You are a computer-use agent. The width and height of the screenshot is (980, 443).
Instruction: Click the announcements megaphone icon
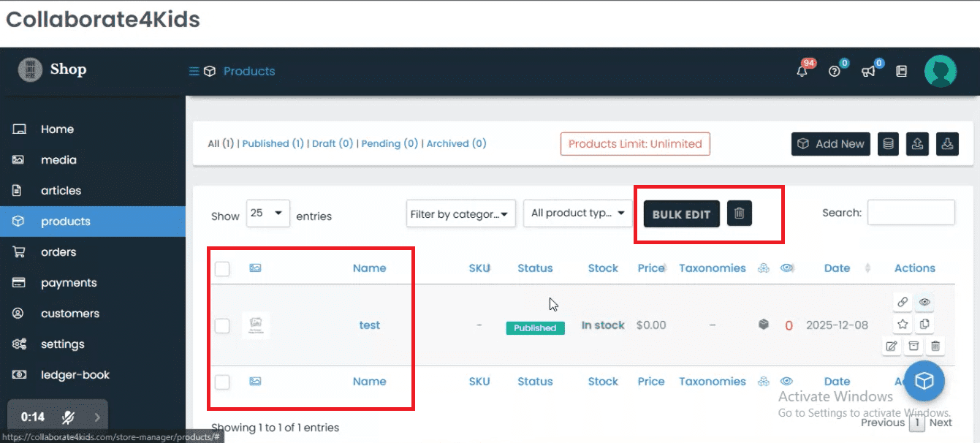click(x=868, y=71)
